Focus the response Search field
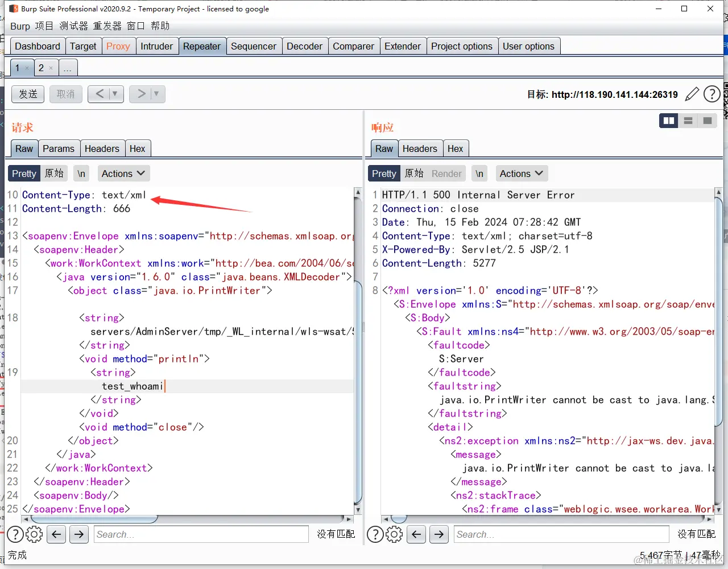728x569 pixels. tap(561, 534)
